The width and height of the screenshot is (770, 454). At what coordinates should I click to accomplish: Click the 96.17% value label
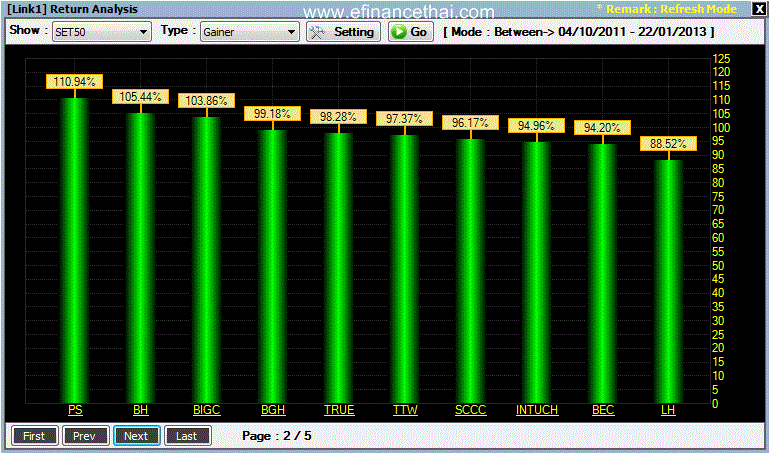coord(470,123)
